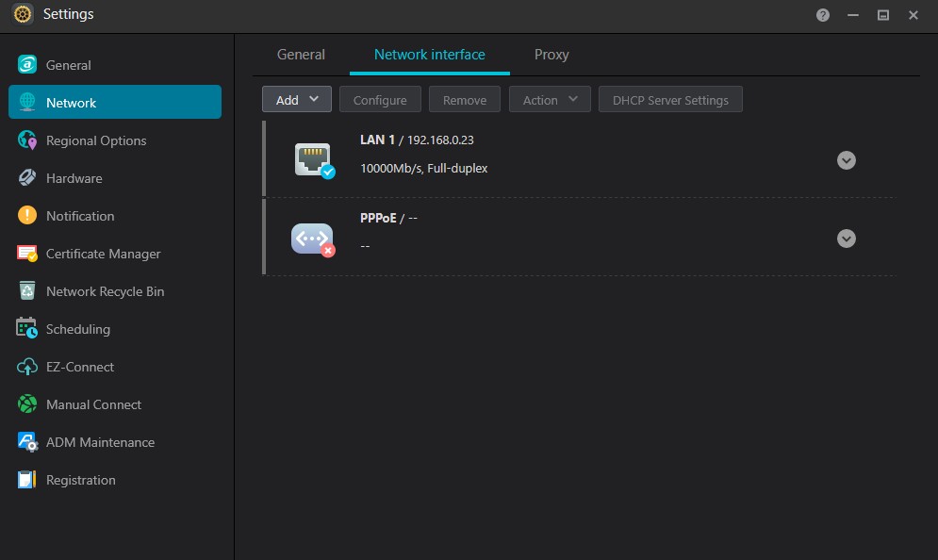This screenshot has height=560, width=938.
Task: Open Manual Connect settings
Action: (x=115, y=404)
